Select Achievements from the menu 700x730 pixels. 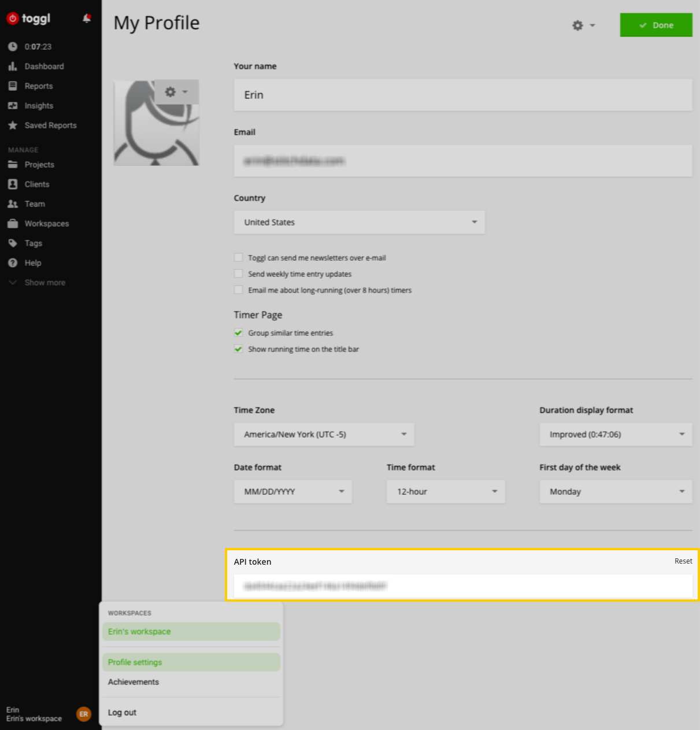coord(133,681)
